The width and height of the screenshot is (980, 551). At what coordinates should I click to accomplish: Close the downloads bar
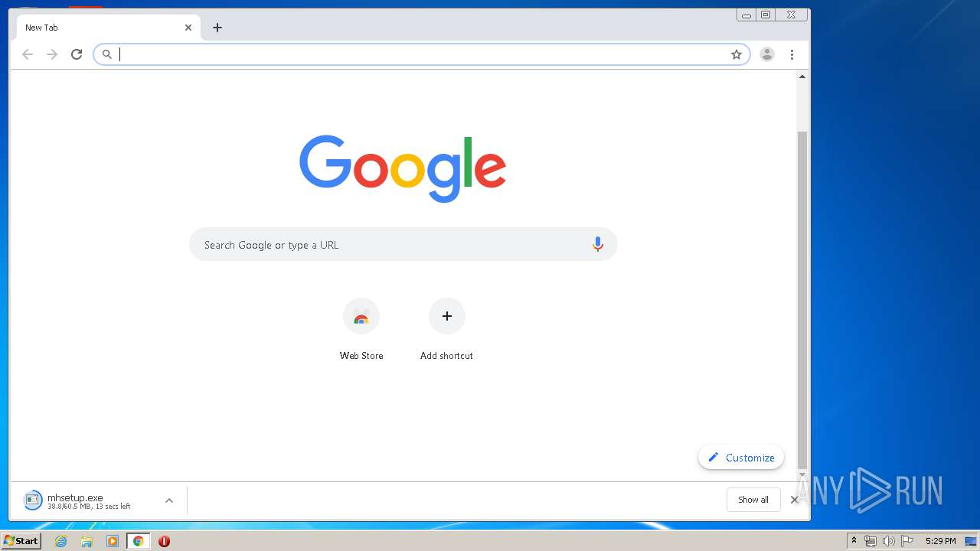pos(794,500)
